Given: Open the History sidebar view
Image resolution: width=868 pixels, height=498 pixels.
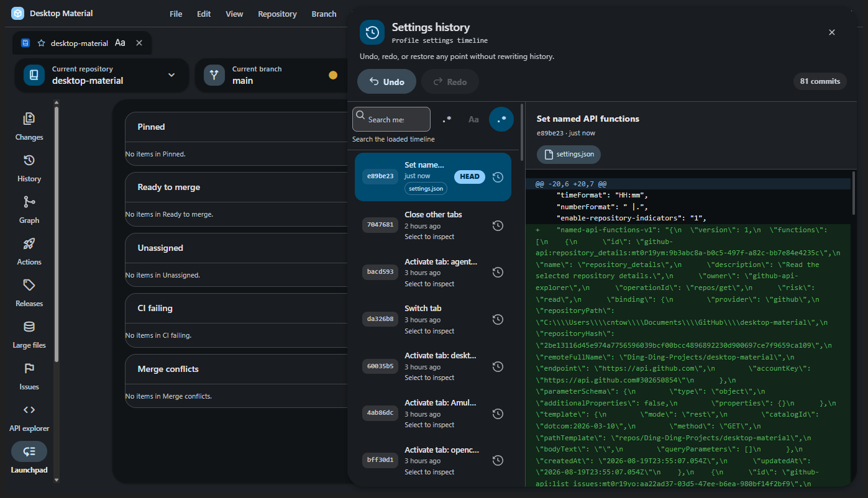Looking at the screenshot, I should 29,168.
